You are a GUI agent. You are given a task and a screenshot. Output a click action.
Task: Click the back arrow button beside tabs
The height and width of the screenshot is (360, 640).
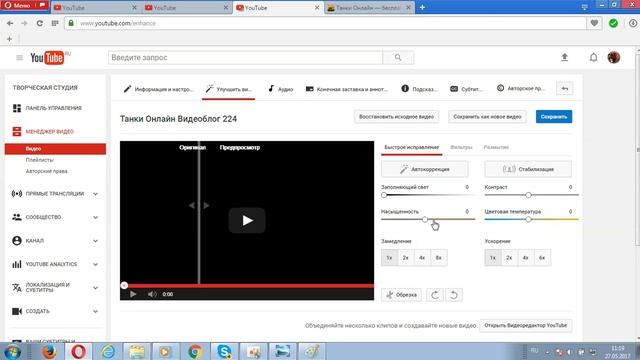(x=564, y=89)
